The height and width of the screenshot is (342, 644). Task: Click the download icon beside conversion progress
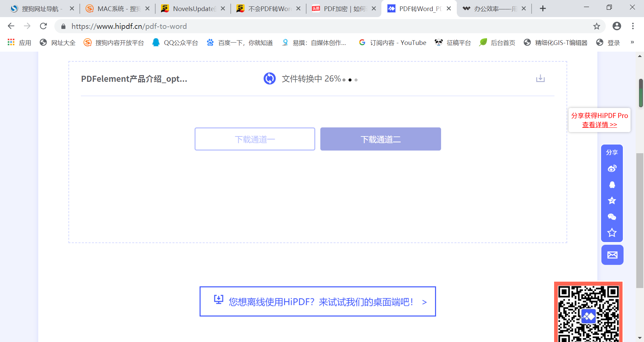tap(540, 78)
